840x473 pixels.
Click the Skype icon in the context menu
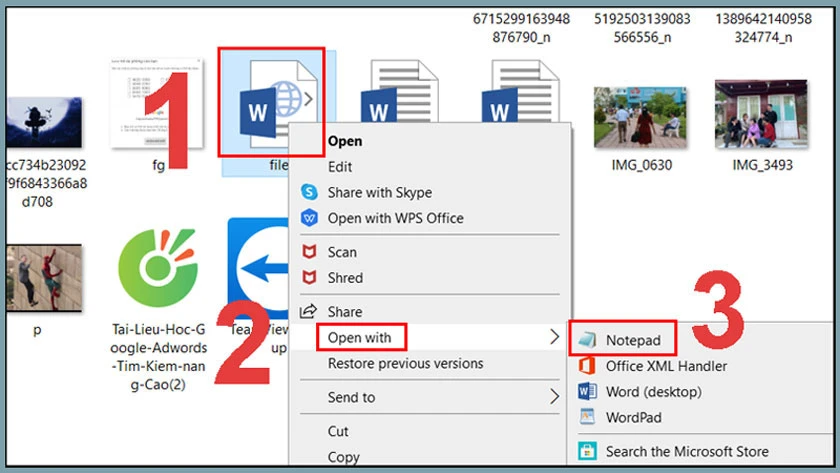(x=309, y=192)
